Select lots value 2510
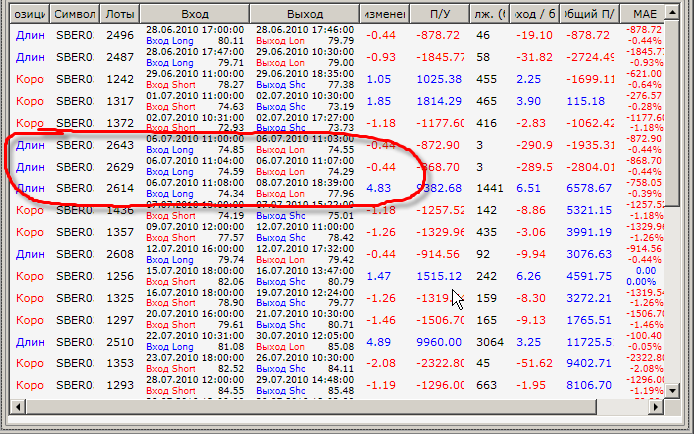Screen dimensions: 694x434 [x=120, y=342]
